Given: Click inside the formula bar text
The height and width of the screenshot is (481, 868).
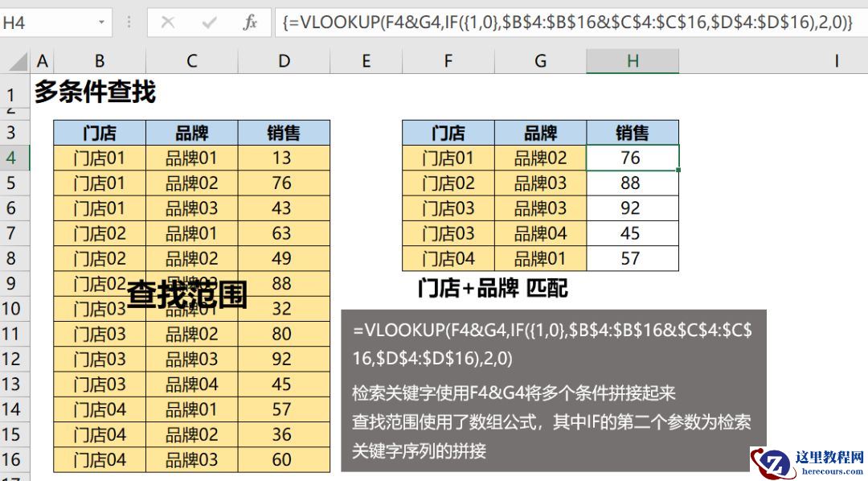Looking at the screenshot, I should [567, 23].
